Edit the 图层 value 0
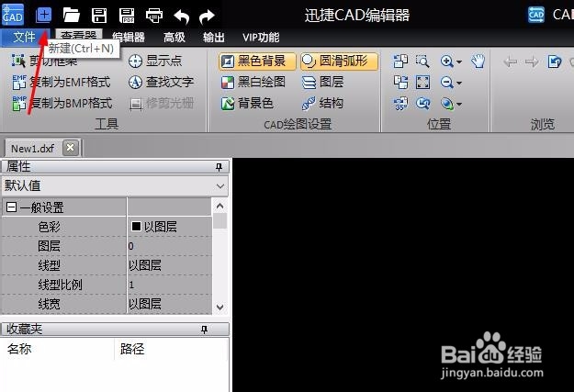Screen dimensions: 574x392 (x=169, y=246)
